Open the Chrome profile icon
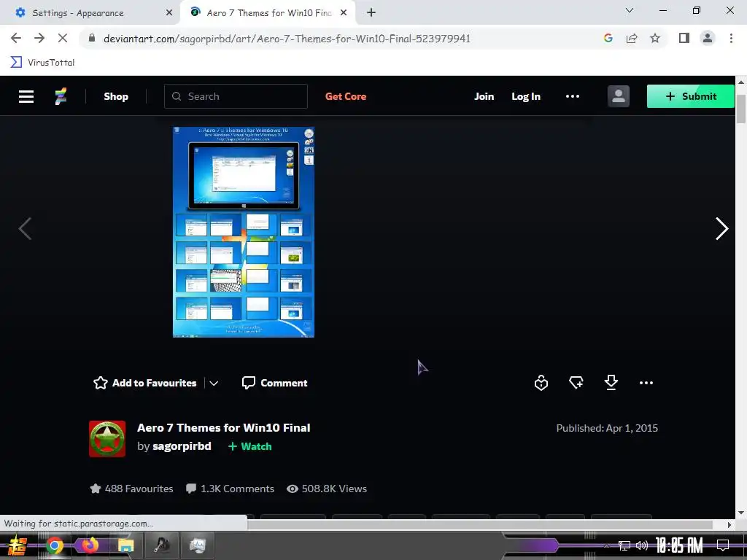This screenshot has width=747, height=560. 708,38
